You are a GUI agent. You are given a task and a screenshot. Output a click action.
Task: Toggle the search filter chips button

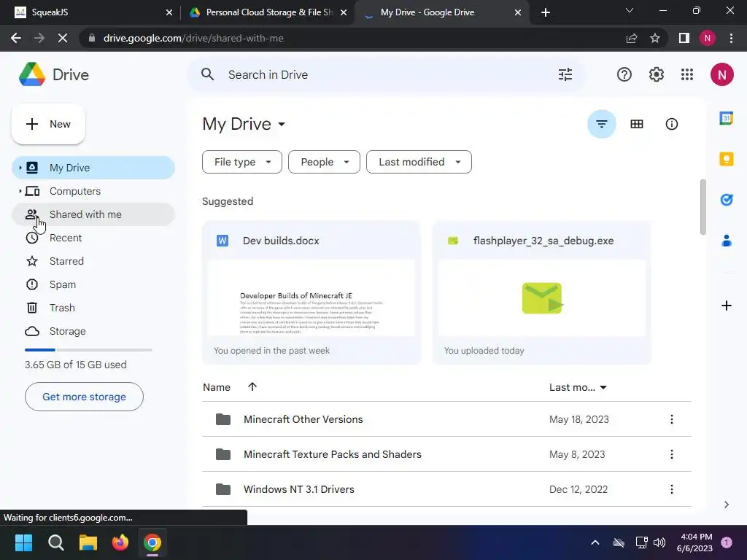pos(602,124)
